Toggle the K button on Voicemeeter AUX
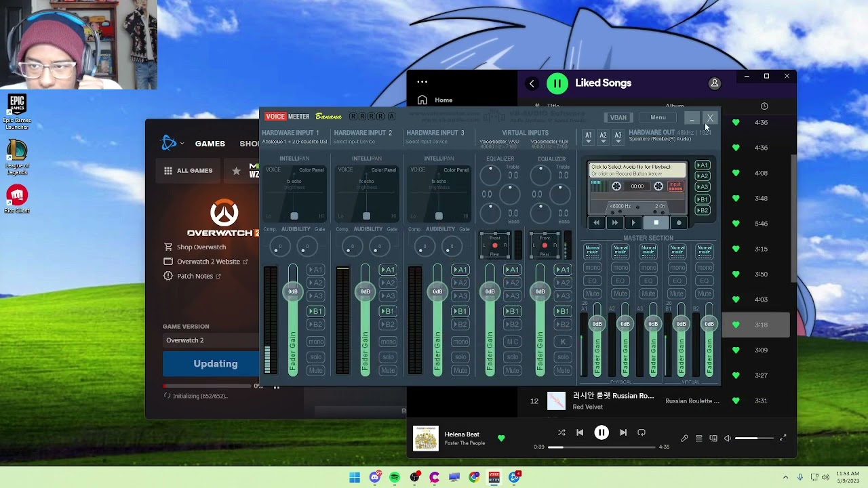The height and width of the screenshot is (488, 868). coord(563,342)
